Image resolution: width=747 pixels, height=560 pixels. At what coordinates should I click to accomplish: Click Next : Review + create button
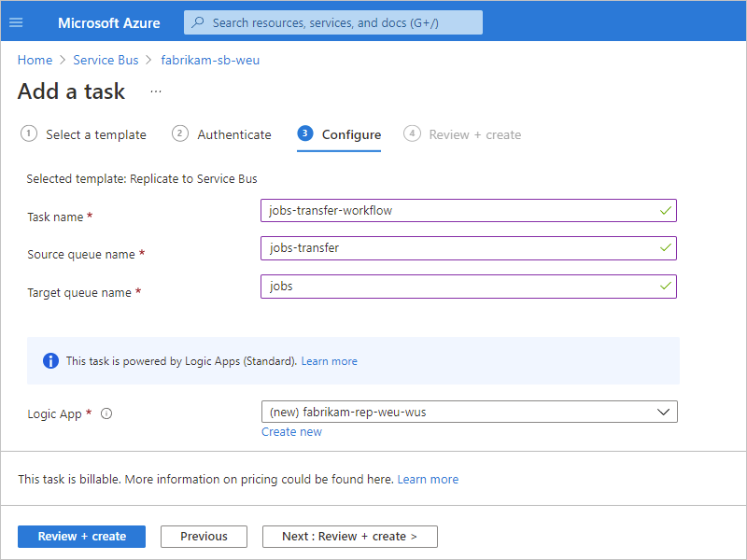tap(349, 537)
